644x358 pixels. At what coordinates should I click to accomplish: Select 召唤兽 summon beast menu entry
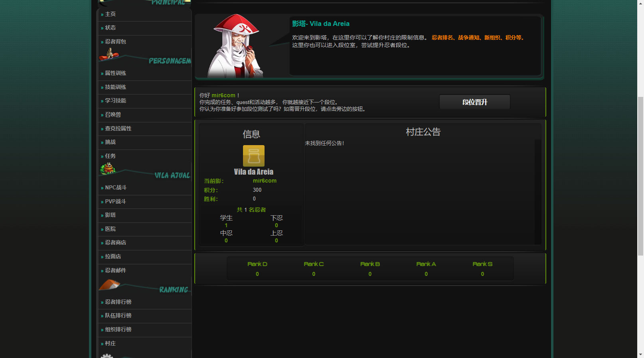point(113,114)
